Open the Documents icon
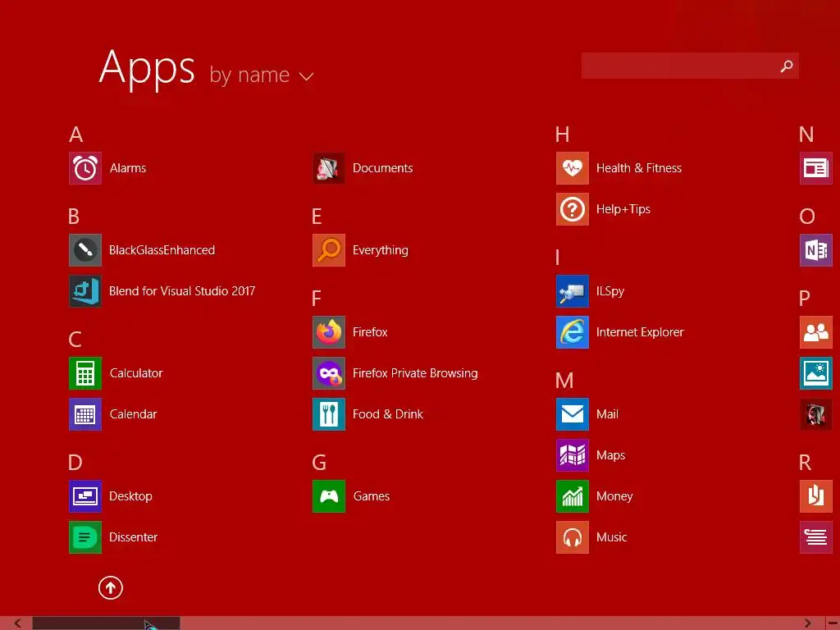Viewport: 840px width, 630px height. point(329,168)
